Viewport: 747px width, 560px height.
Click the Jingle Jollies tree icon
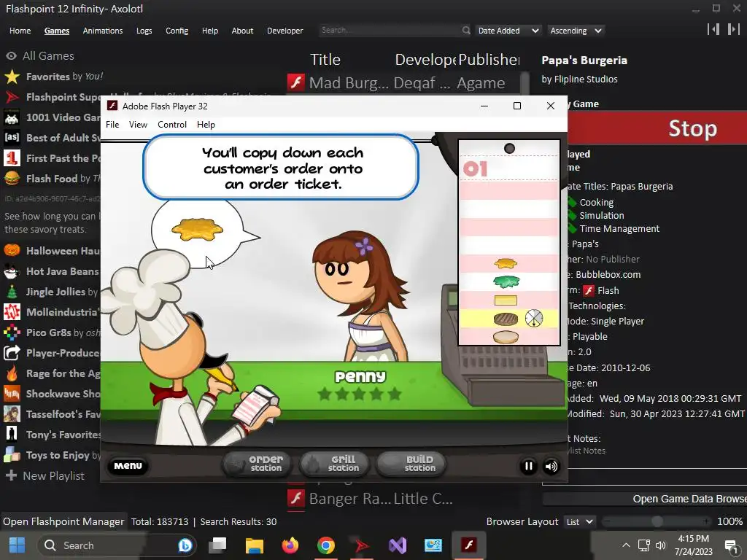(12, 292)
